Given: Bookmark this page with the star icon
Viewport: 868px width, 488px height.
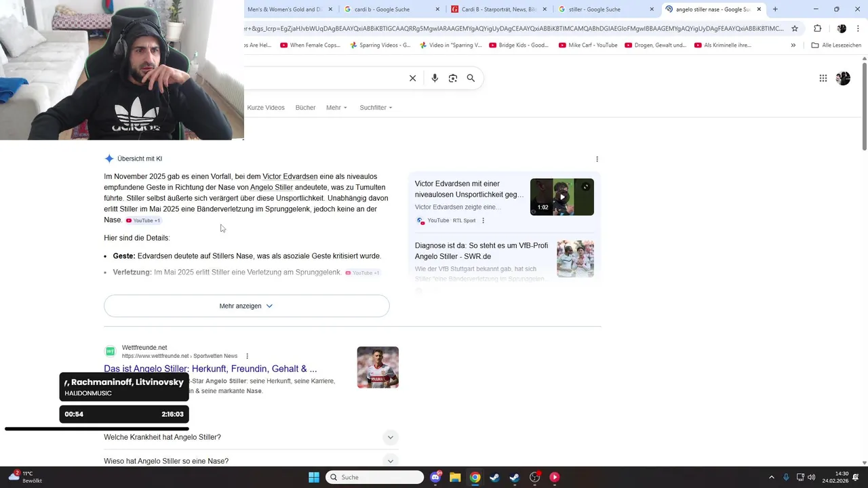Looking at the screenshot, I should click(795, 28).
